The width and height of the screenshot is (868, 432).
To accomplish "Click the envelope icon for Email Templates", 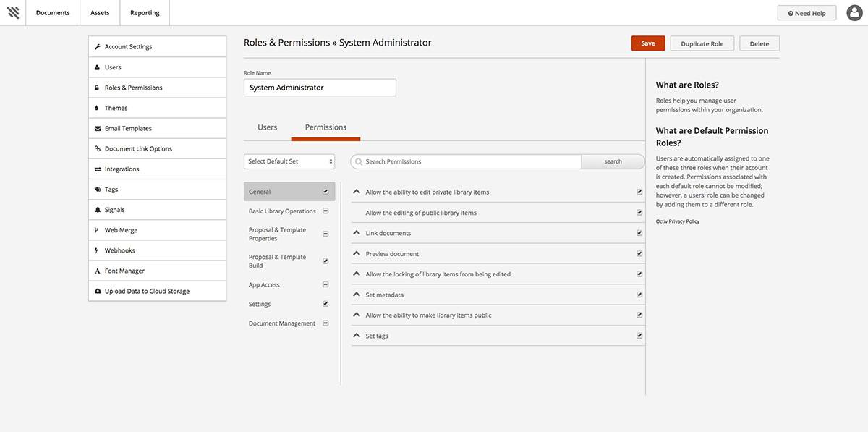I will (98, 129).
